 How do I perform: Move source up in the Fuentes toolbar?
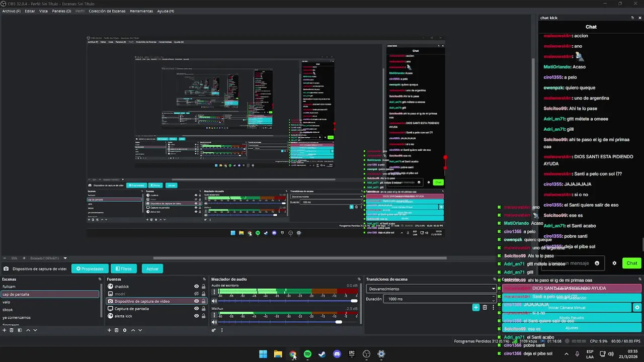tap(133, 330)
